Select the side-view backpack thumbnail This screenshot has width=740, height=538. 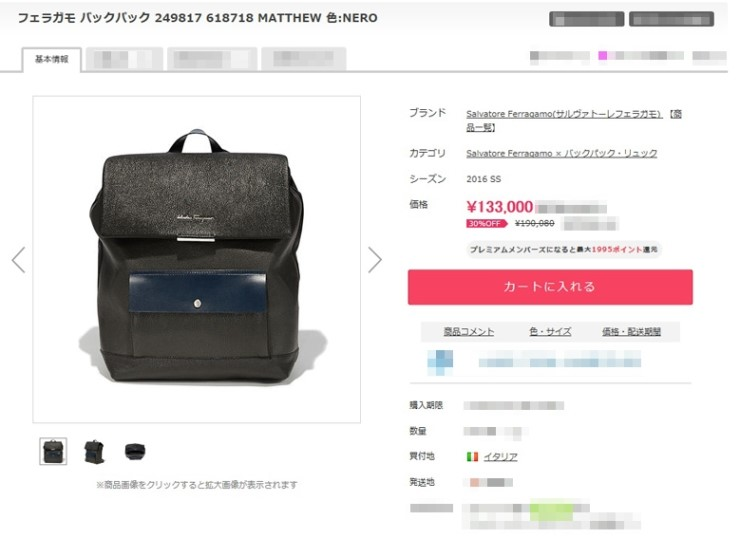pyautogui.click(x=94, y=451)
